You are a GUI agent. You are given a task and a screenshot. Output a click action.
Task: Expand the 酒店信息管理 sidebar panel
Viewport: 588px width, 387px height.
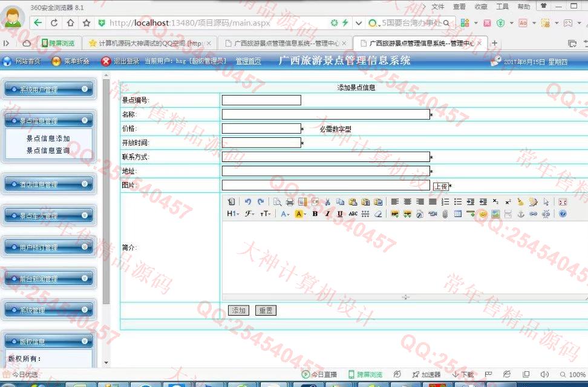85,184
